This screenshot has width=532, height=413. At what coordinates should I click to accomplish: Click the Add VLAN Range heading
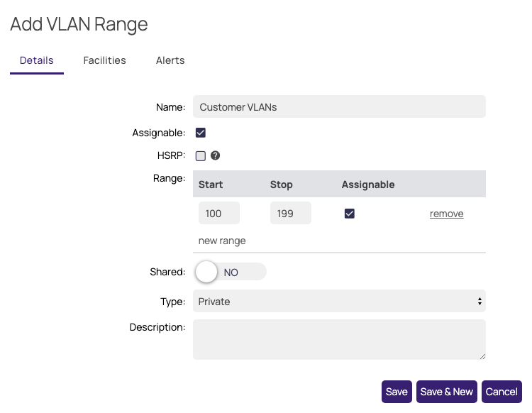[79, 24]
